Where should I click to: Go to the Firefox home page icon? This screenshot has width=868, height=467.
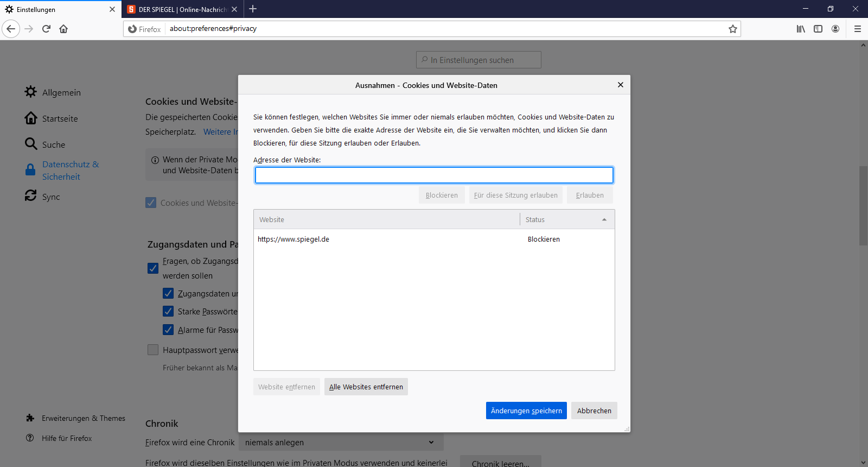[x=63, y=29]
